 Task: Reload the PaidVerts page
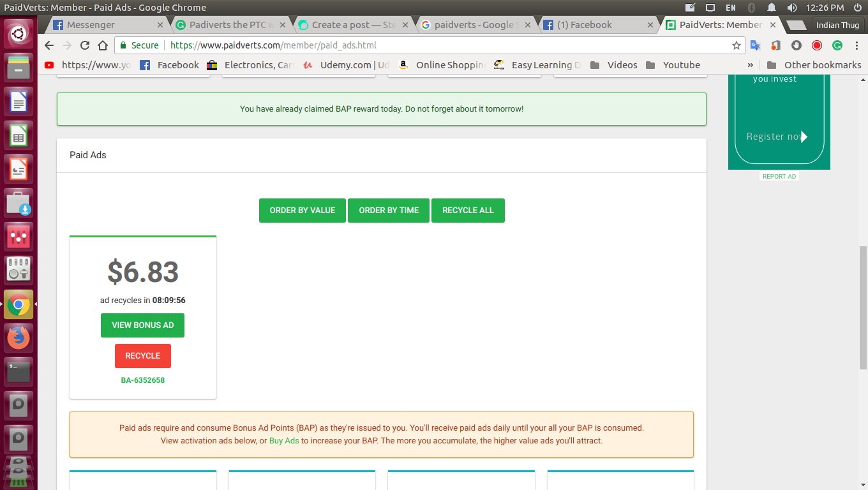click(x=85, y=45)
